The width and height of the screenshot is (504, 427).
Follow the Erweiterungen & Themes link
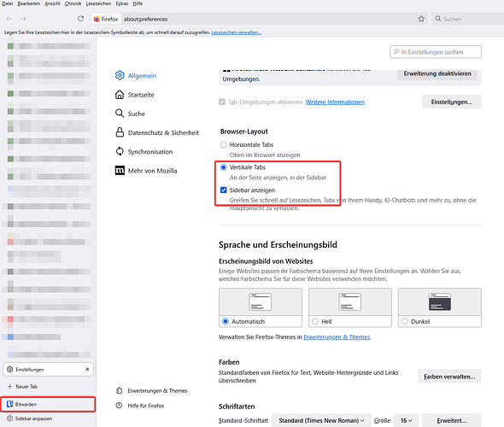click(x=337, y=337)
